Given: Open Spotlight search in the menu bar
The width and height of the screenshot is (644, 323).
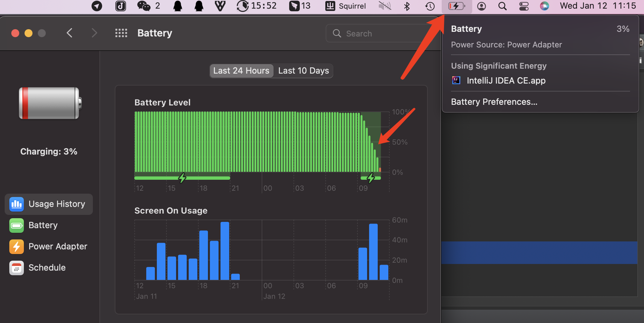Looking at the screenshot, I should pyautogui.click(x=502, y=6).
